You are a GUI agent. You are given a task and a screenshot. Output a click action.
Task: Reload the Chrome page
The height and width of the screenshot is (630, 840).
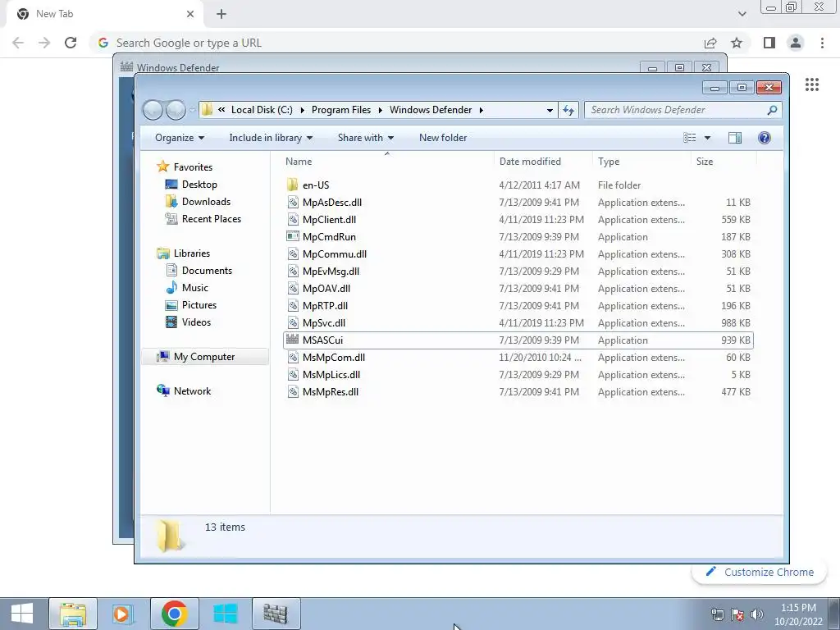tap(71, 43)
